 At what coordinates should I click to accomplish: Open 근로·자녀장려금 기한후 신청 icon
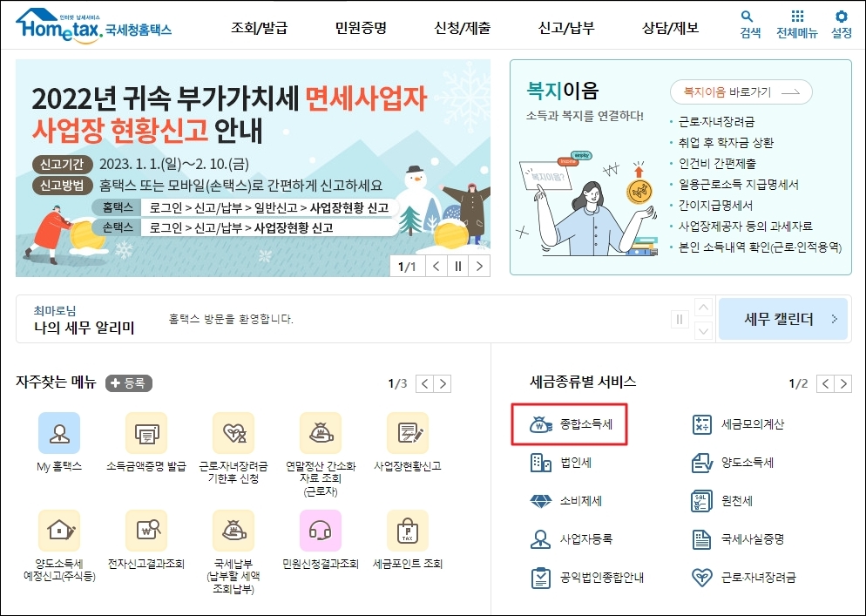(x=233, y=433)
